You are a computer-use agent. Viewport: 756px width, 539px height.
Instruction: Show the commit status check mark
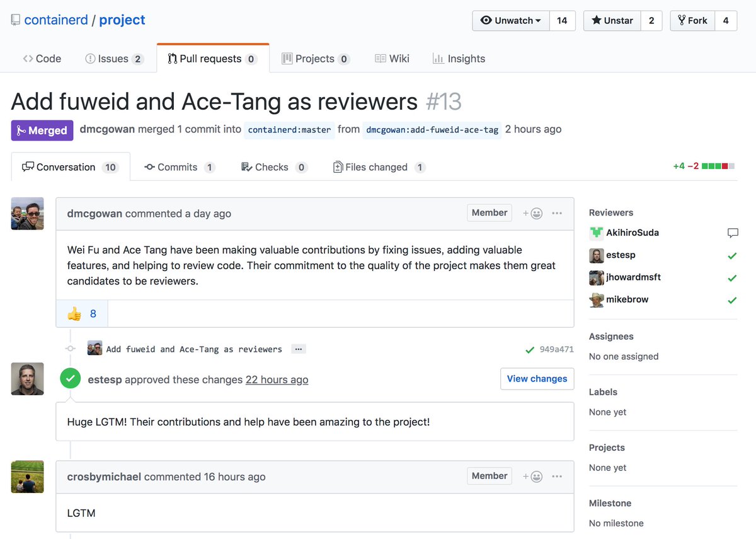pyautogui.click(x=530, y=349)
